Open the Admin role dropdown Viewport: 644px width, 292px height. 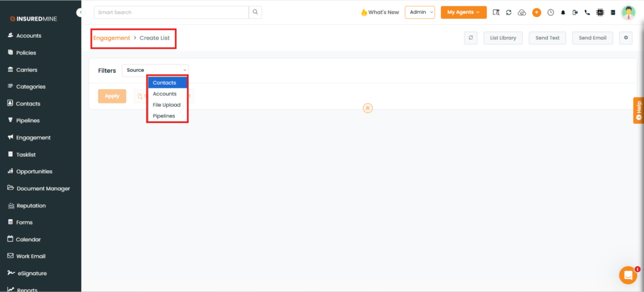[x=419, y=12]
